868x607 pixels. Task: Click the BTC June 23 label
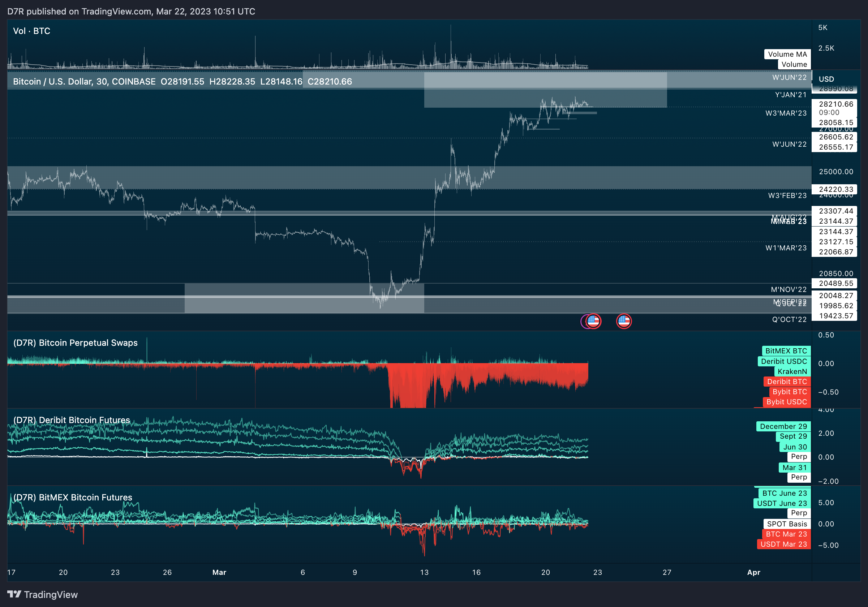(785, 493)
